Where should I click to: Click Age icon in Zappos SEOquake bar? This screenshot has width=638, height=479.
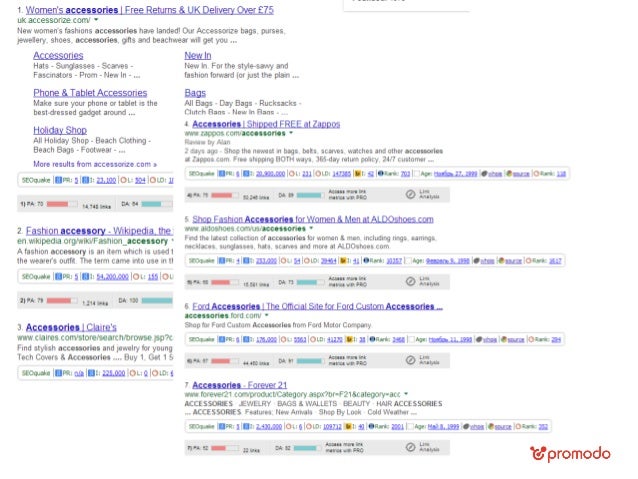click(416, 174)
